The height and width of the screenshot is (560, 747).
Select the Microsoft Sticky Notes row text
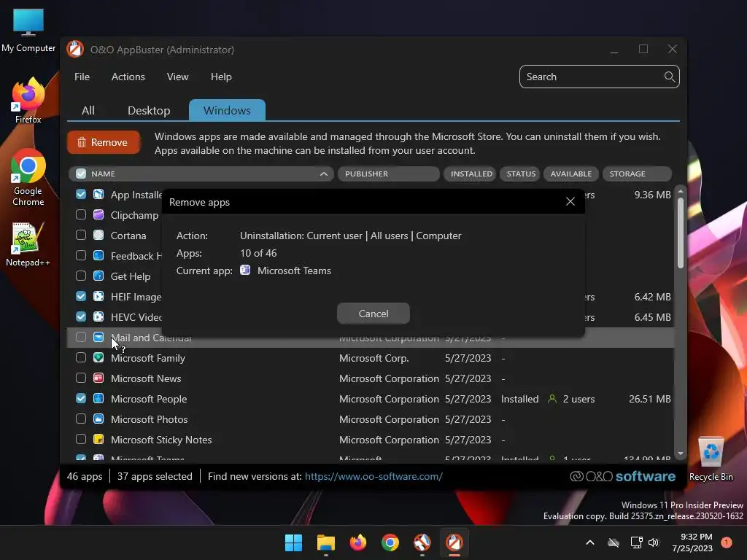point(161,440)
